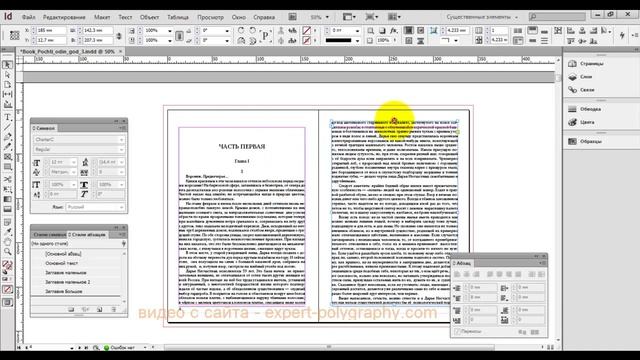640x360 pixels.
Task: Select the Pencil tool
Action: (x=7, y=147)
